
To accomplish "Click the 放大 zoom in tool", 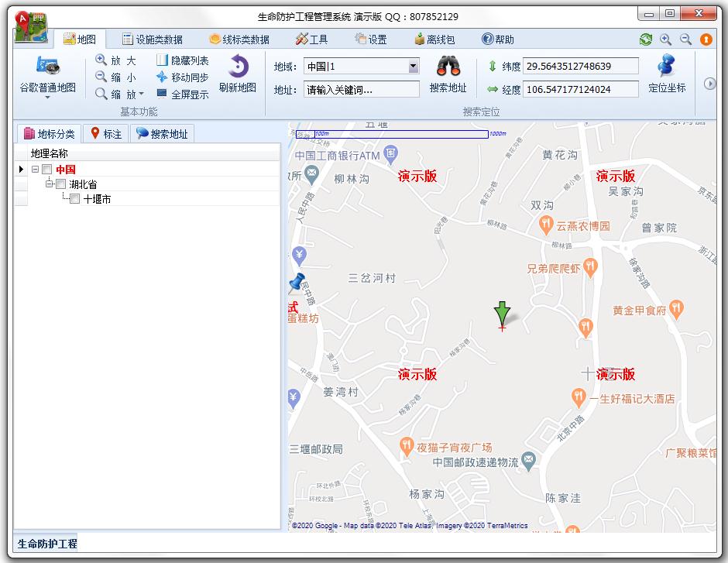I will click(x=116, y=60).
